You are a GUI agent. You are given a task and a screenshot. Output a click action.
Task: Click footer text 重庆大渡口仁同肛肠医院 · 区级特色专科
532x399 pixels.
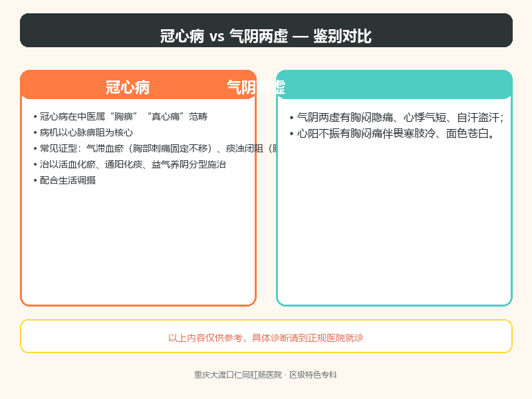(x=265, y=375)
